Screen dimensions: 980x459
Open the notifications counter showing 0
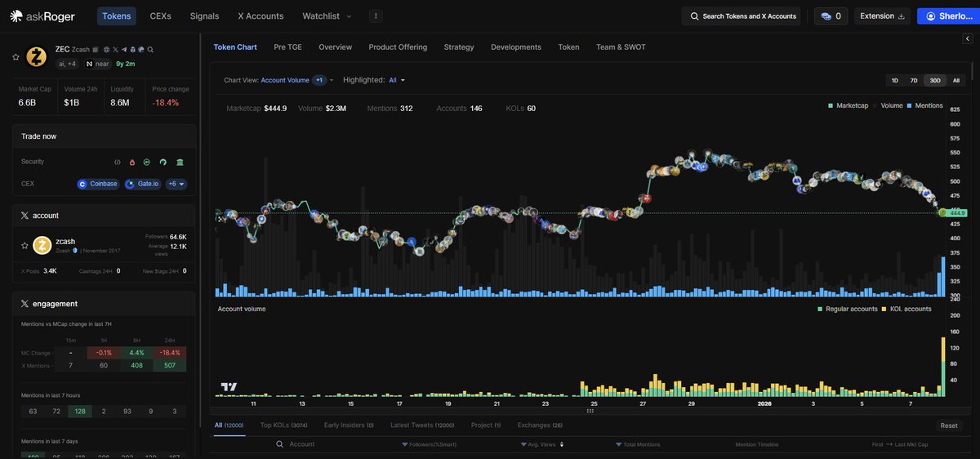pyautogui.click(x=831, y=16)
